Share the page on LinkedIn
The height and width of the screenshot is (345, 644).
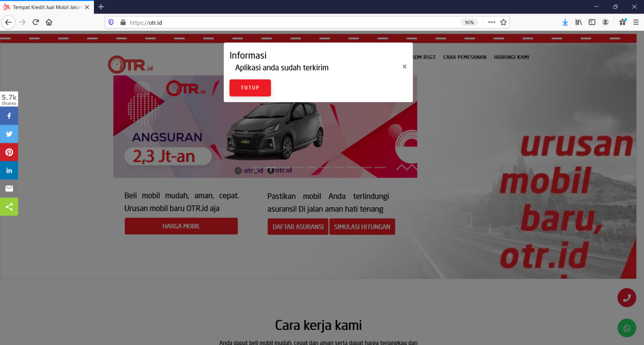[9, 170]
